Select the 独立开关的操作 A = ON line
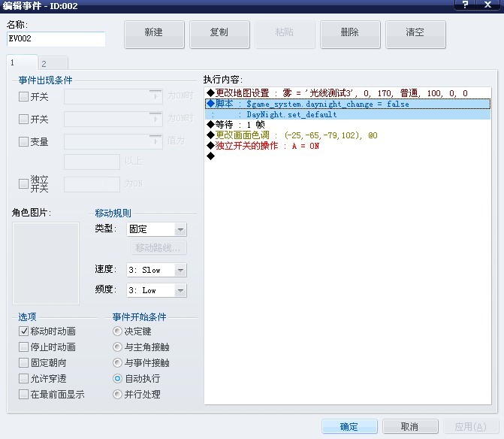Screen dimensions: 504x439 point(348,146)
